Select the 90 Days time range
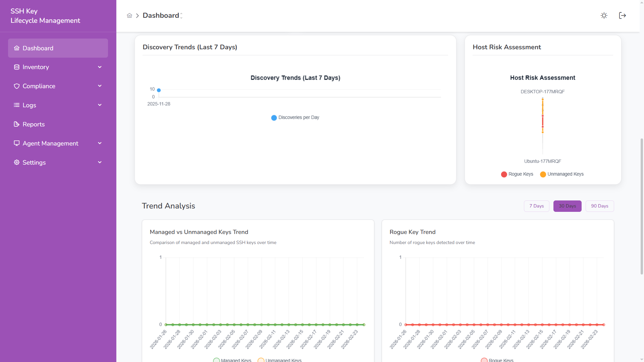Image resolution: width=644 pixels, height=362 pixels. [599, 206]
